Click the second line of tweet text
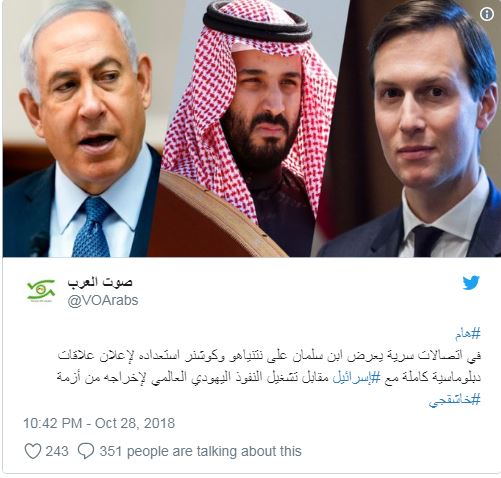The image size is (501, 478). click(269, 378)
